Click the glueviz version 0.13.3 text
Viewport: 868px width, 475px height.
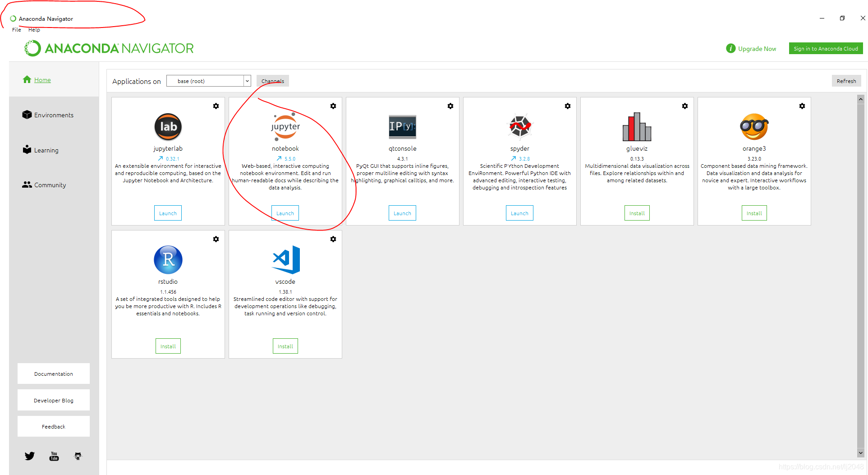point(637,159)
